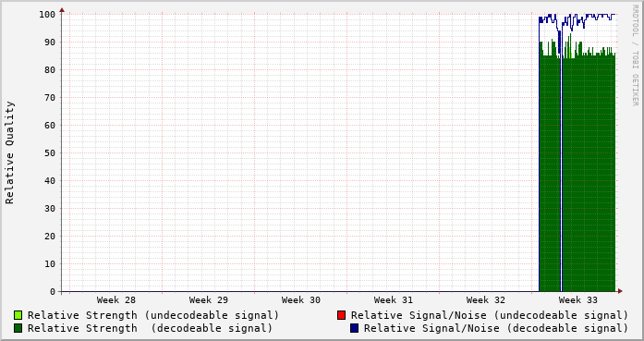Click the 100 value on y-axis
The image size is (644, 341).
coord(47,15)
